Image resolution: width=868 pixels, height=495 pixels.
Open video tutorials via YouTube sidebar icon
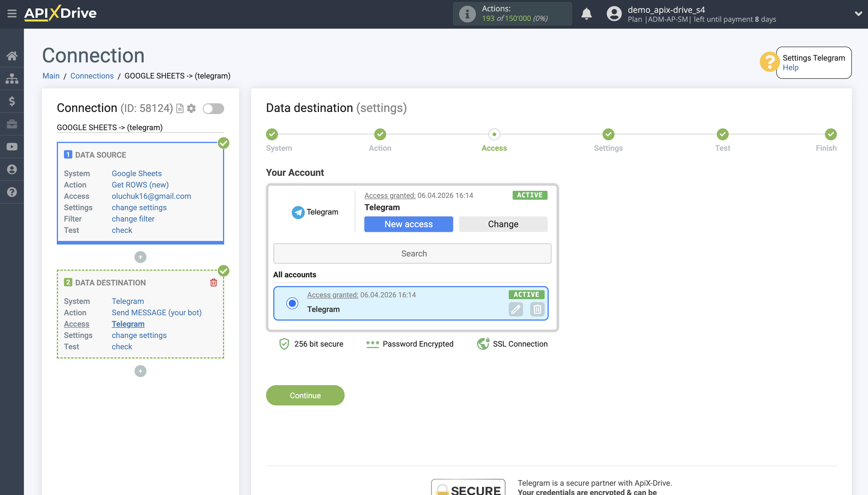point(12,146)
